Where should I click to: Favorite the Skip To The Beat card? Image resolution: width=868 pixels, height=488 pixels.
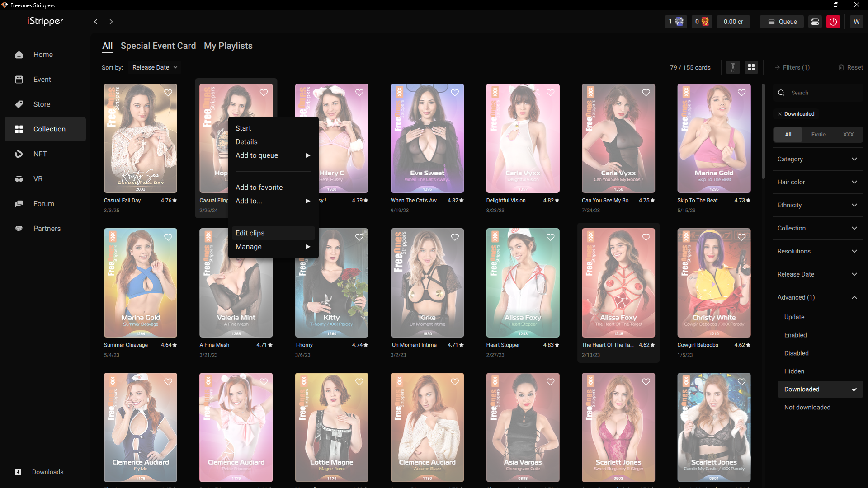(x=742, y=93)
